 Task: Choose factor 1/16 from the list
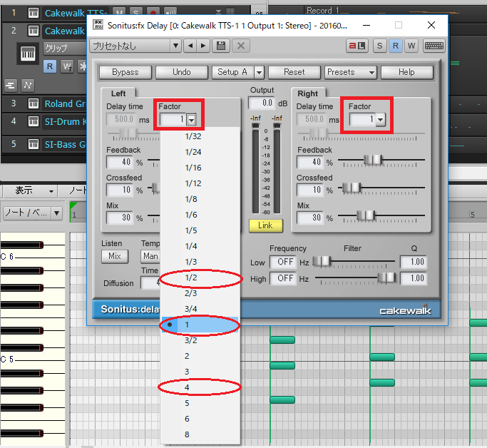200,168
